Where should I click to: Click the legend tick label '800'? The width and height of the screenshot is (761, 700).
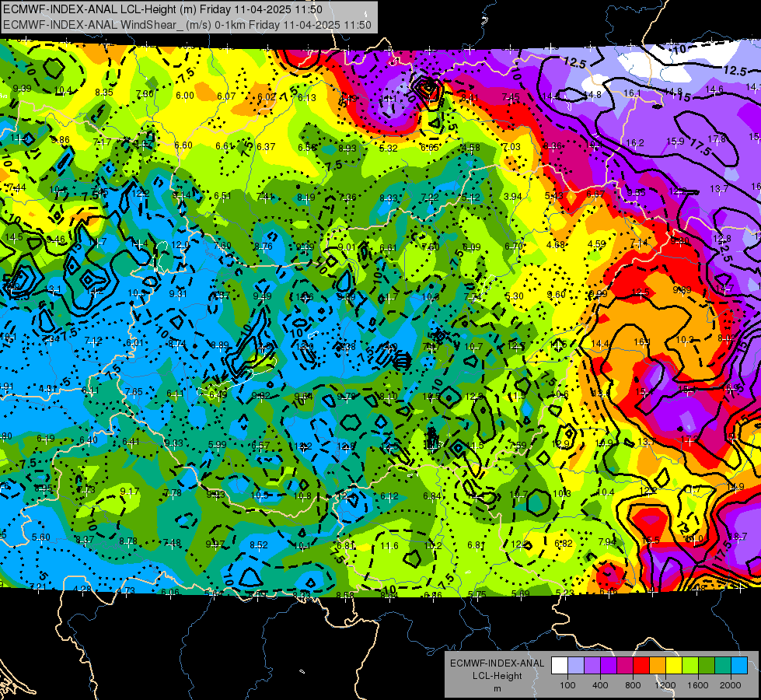633,685
